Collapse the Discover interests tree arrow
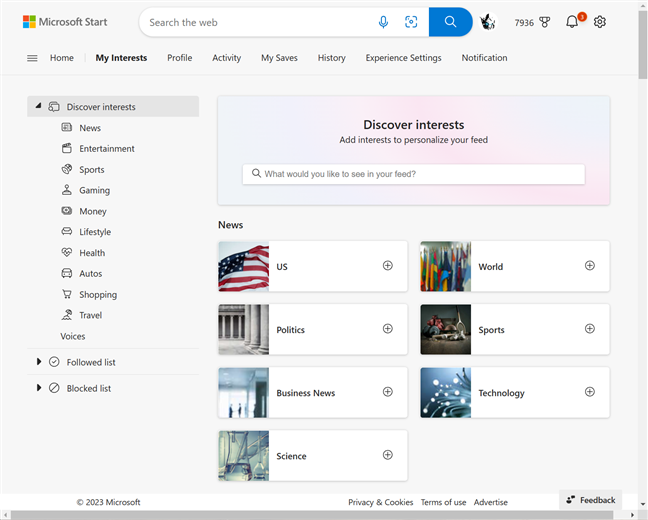 coord(38,106)
